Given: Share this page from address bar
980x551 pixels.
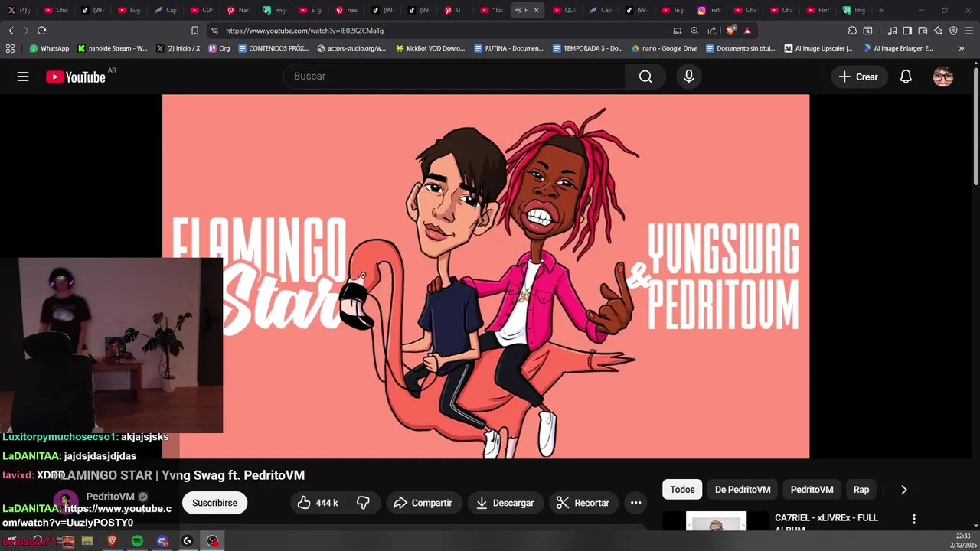Looking at the screenshot, I should 712,31.
